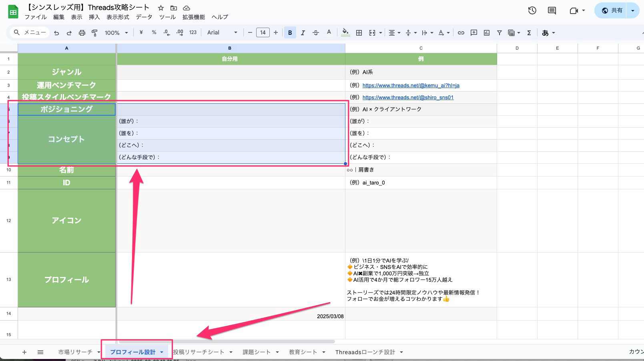Toggle strikethrough formatting

pos(316,33)
